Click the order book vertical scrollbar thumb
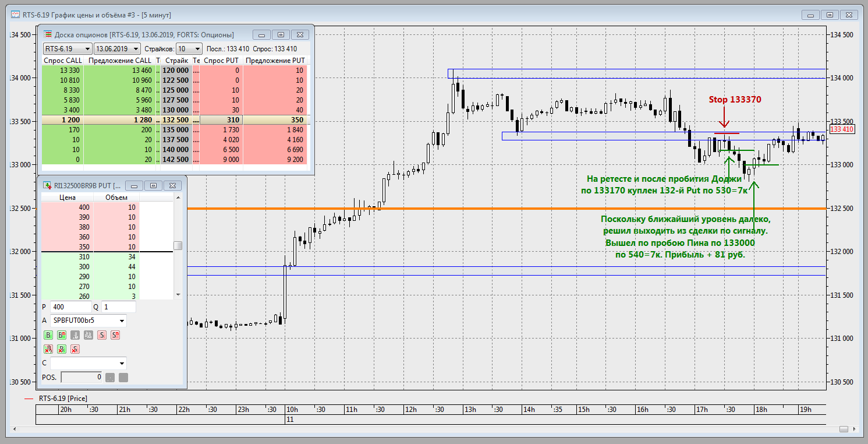The width and height of the screenshot is (868, 444). 178,245
